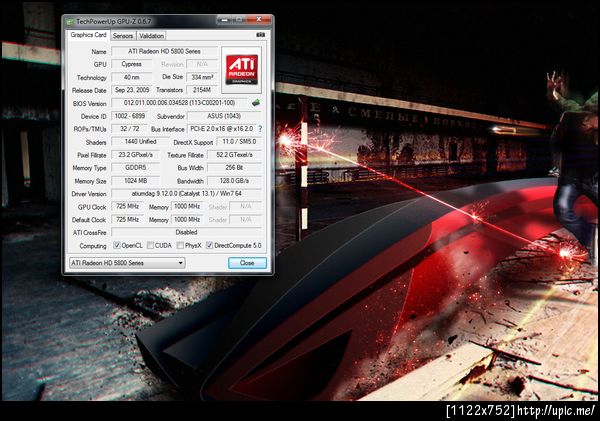Screen dimensions: 600x421
Task: Close GPU-Z with the red X button
Action: [x=259, y=19]
